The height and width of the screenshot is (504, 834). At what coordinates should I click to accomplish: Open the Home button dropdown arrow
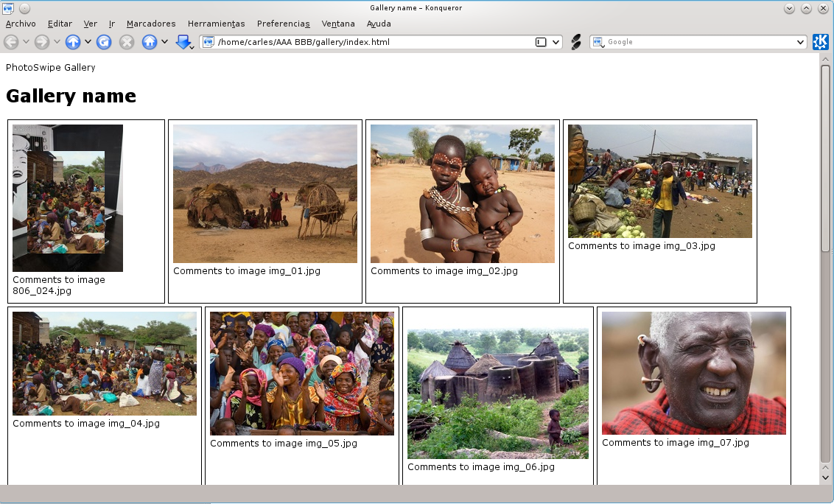(x=165, y=41)
